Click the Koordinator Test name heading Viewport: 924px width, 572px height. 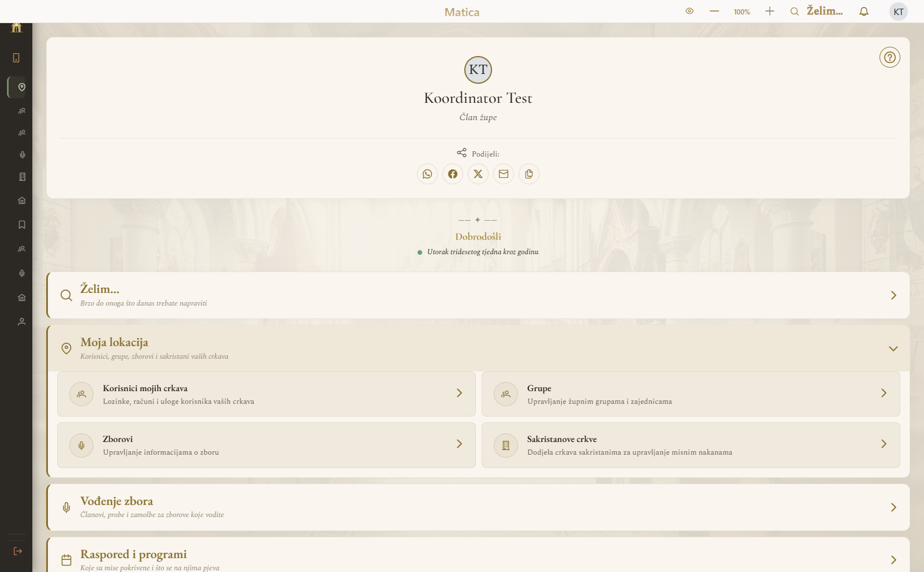[x=478, y=98]
